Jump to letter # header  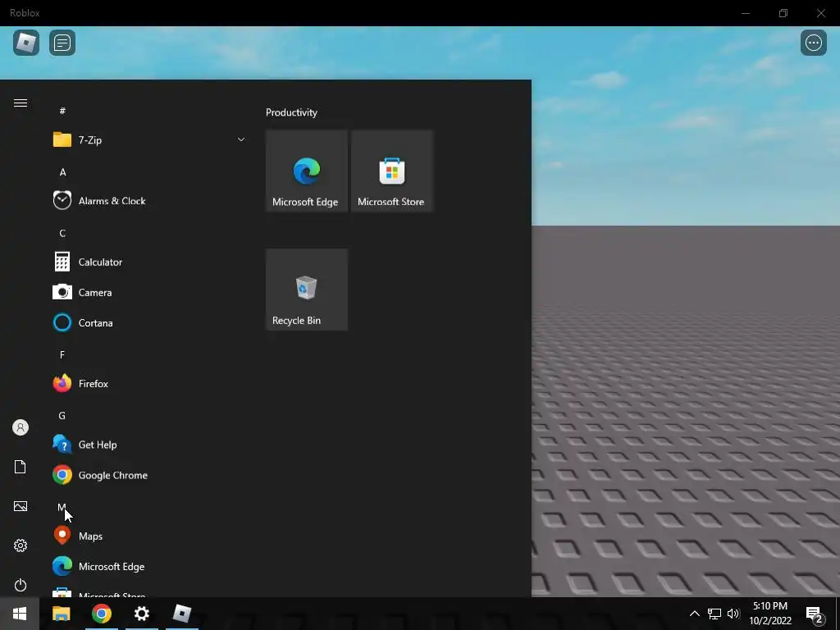pyautogui.click(x=62, y=111)
